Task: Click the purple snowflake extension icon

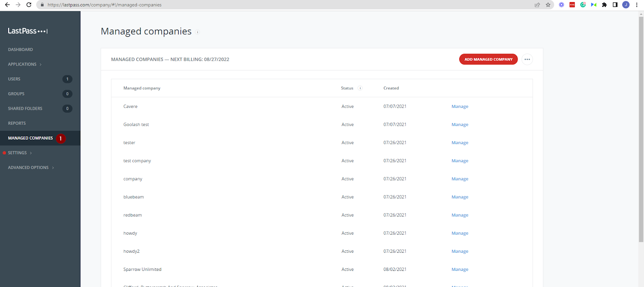Action: pyautogui.click(x=561, y=5)
